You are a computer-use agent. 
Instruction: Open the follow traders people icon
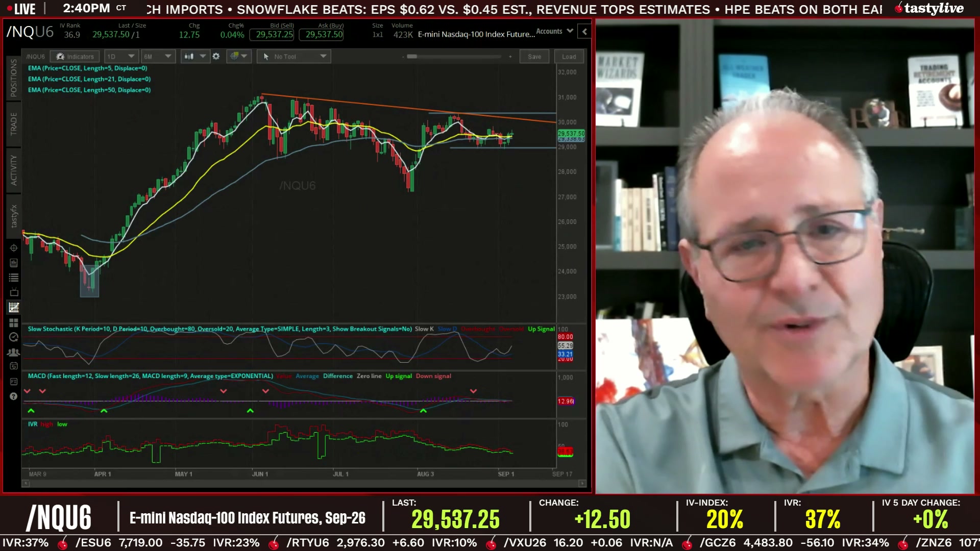click(14, 352)
